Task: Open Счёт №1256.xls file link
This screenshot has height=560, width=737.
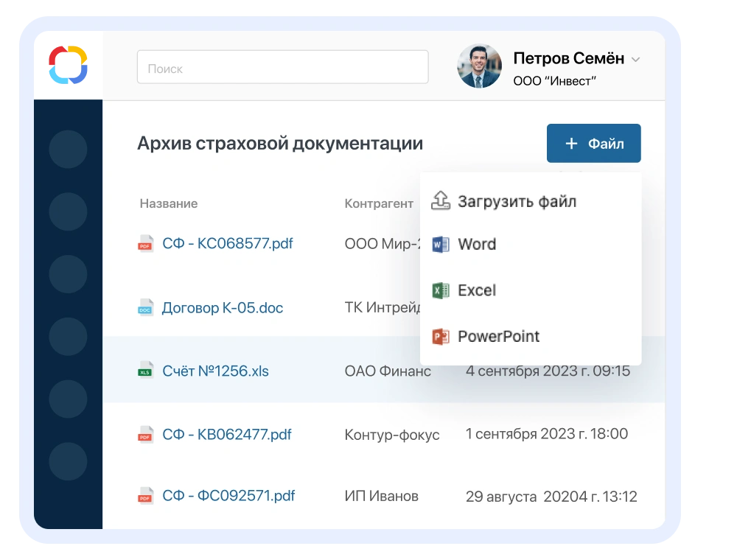Action: pyautogui.click(x=215, y=371)
